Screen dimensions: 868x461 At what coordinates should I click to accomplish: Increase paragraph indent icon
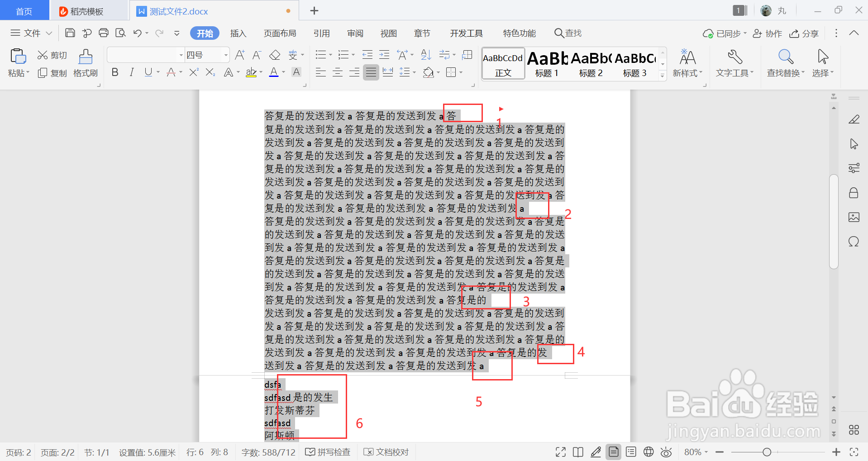(384, 55)
